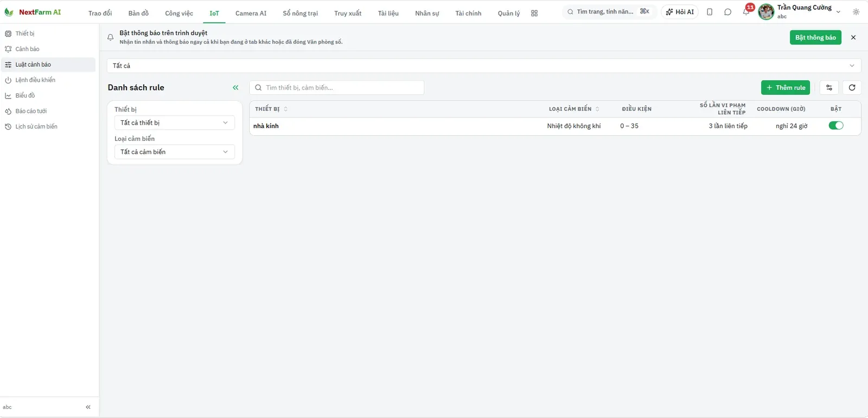
Task: Select the Tài chính tab
Action: [x=468, y=13]
